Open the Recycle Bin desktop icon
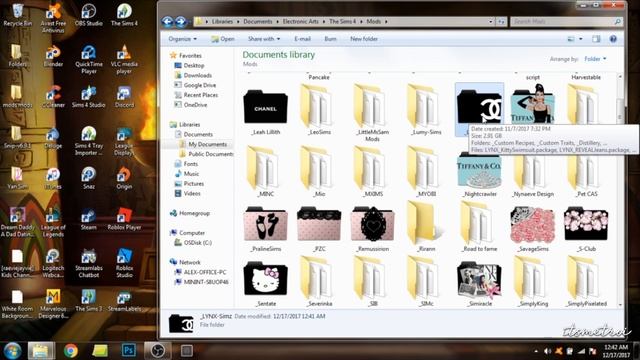The height and width of the screenshot is (360, 640). [x=18, y=14]
